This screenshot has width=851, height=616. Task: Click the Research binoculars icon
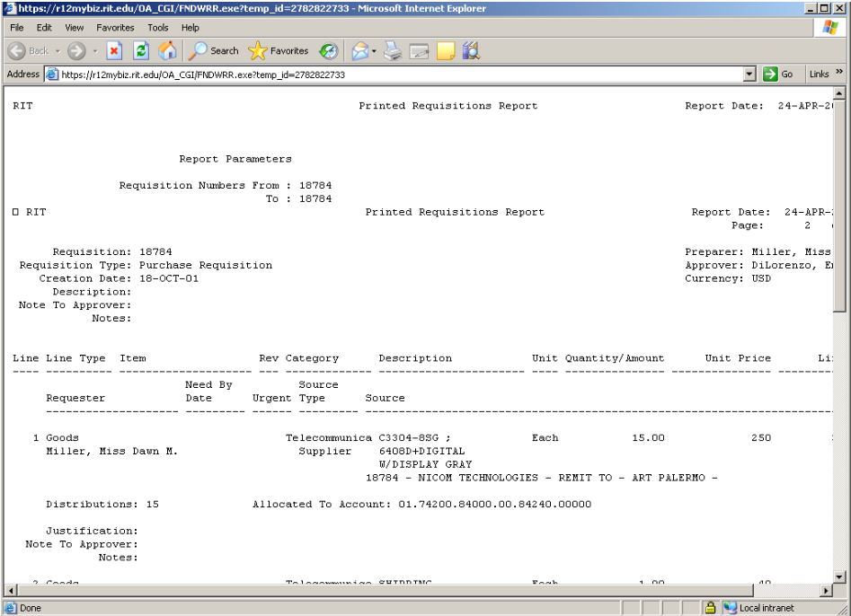pos(471,51)
